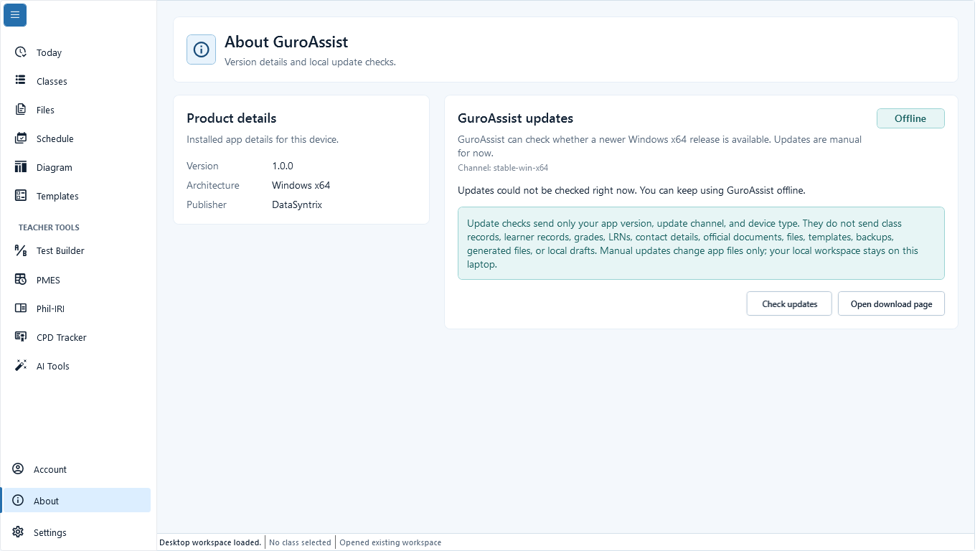Click 'Opened existing workspace' status entry
This screenshot has width=980, height=551.
click(390, 542)
